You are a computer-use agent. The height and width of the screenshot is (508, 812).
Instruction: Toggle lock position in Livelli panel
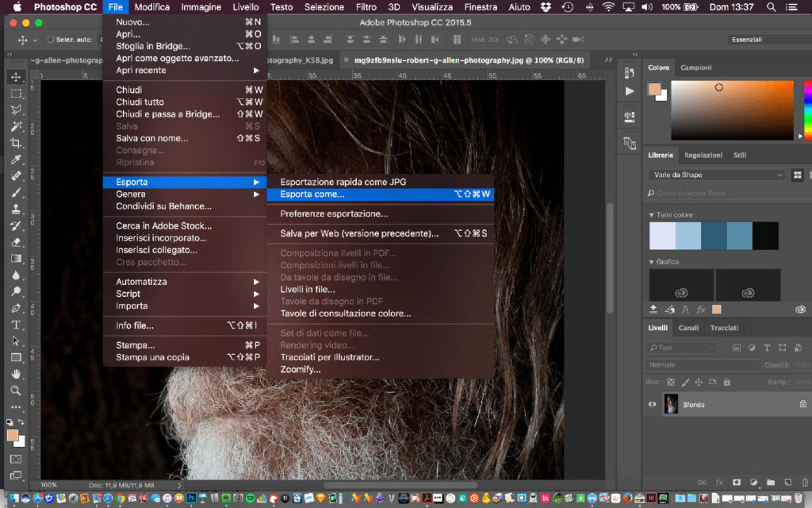click(699, 382)
